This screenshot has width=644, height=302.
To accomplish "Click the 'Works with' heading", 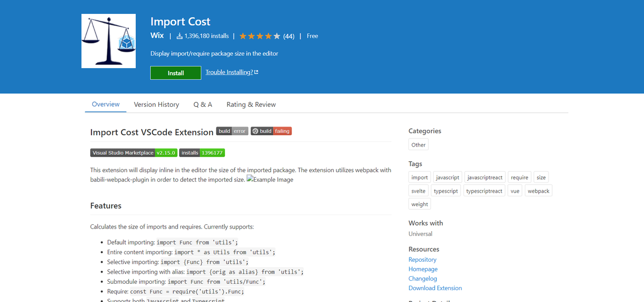I will (426, 223).
